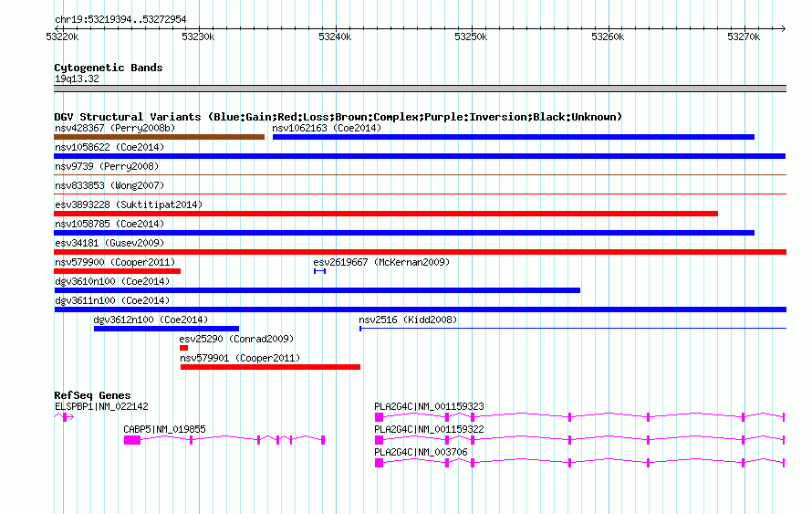812x514 pixels.
Task: Click the small red esv25290 block
Action: click(183, 348)
